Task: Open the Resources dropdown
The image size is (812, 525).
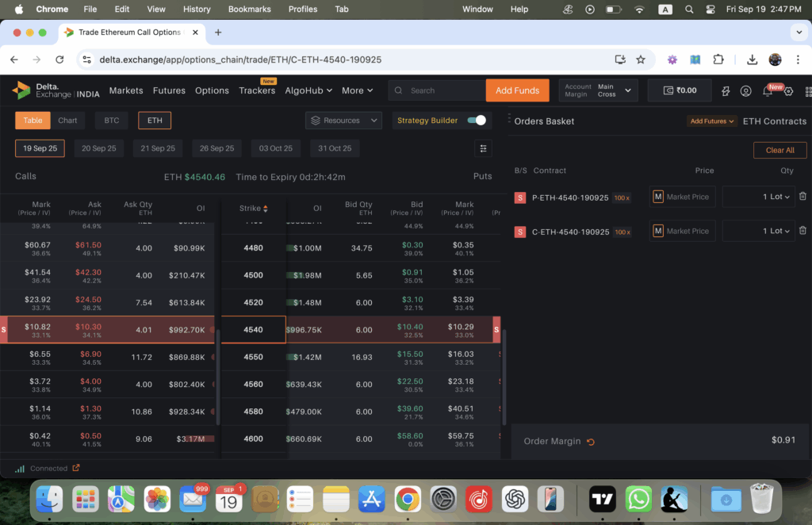Action: click(343, 120)
